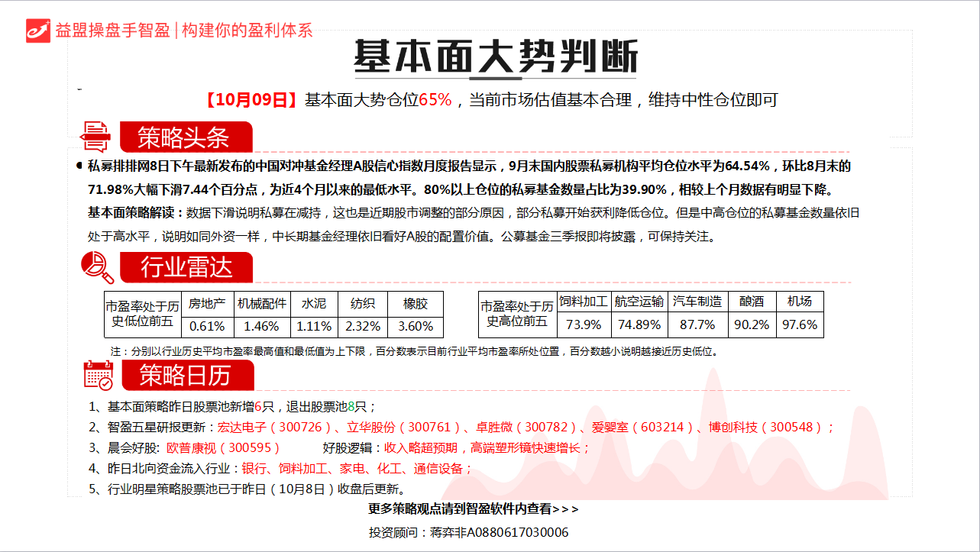Click the 基本面大势判断 main title
Image resolution: width=980 pixels, height=552 pixels.
(x=495, y=56)
